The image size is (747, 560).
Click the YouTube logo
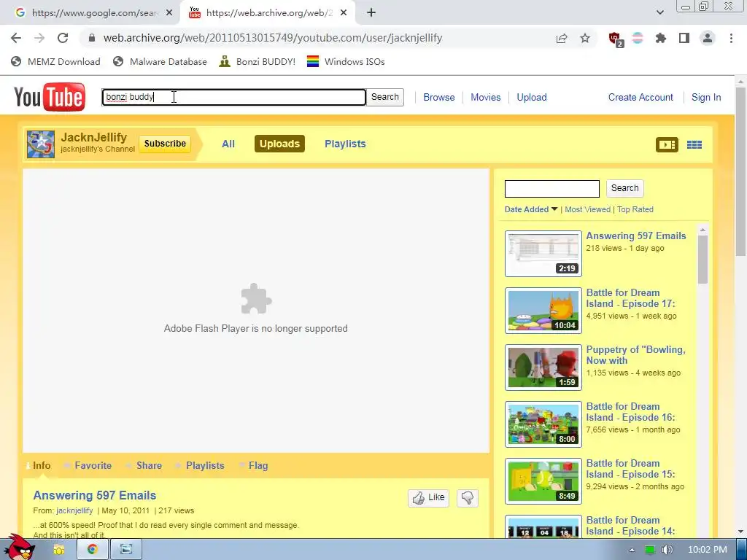click(x=50, y=97)
